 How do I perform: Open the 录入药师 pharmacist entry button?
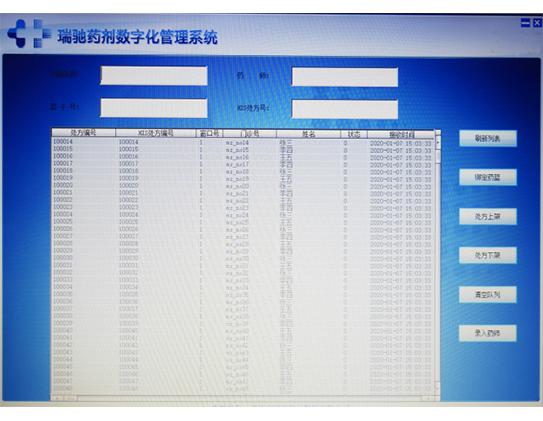(x=488, y=333)
